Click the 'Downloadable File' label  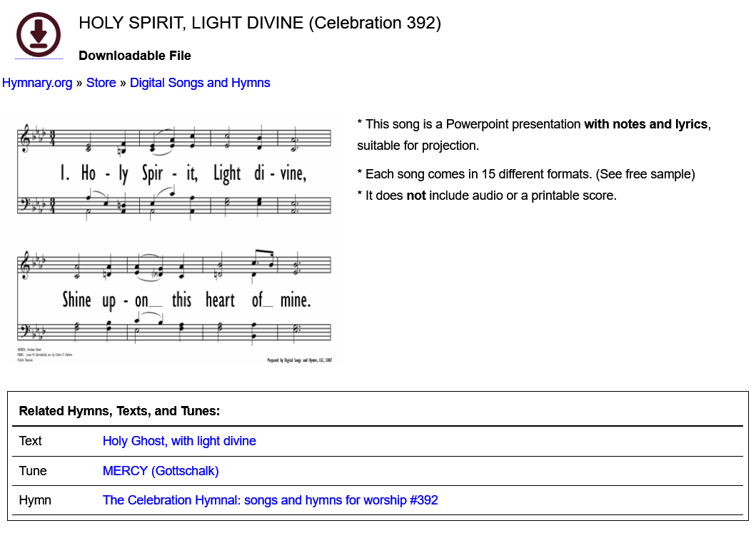[135, 56]
